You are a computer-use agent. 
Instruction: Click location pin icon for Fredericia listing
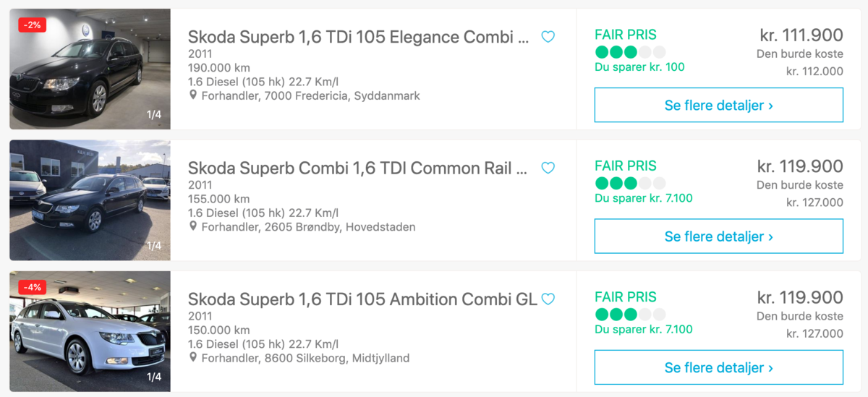click(193, 95)
